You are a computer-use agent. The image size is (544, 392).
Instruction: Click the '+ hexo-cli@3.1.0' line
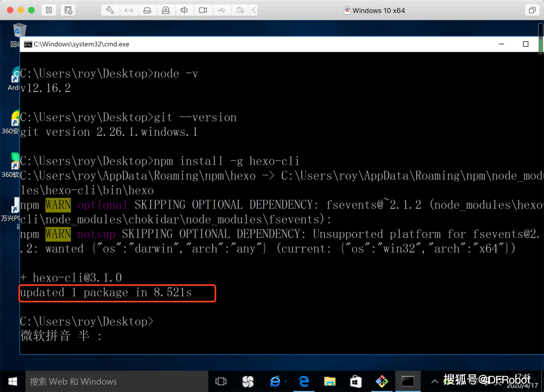pyautogui.click(x=71, y=278)
